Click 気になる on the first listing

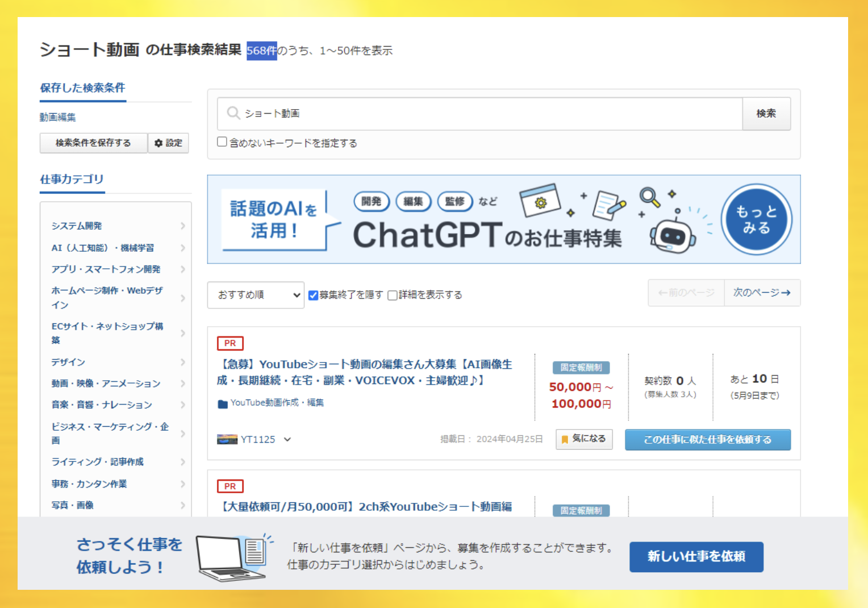(584, 439)
